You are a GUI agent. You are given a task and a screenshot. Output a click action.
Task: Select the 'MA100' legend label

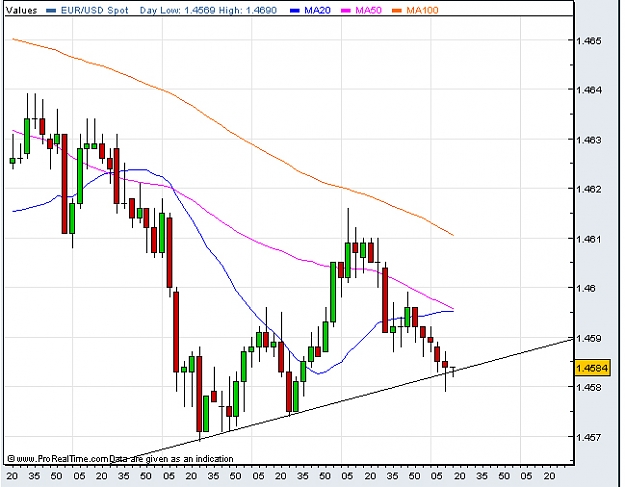coord(422,10)
